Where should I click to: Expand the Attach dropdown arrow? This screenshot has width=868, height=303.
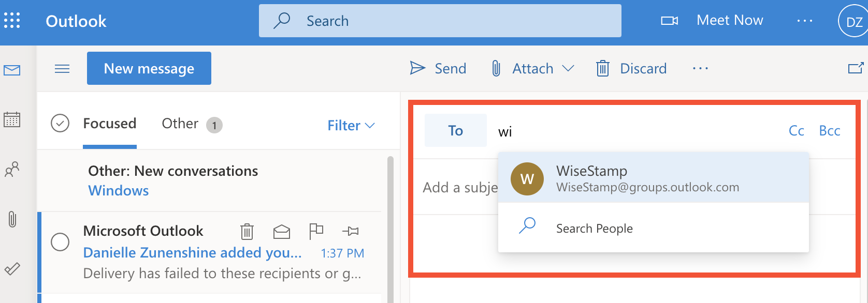[568, 68]
